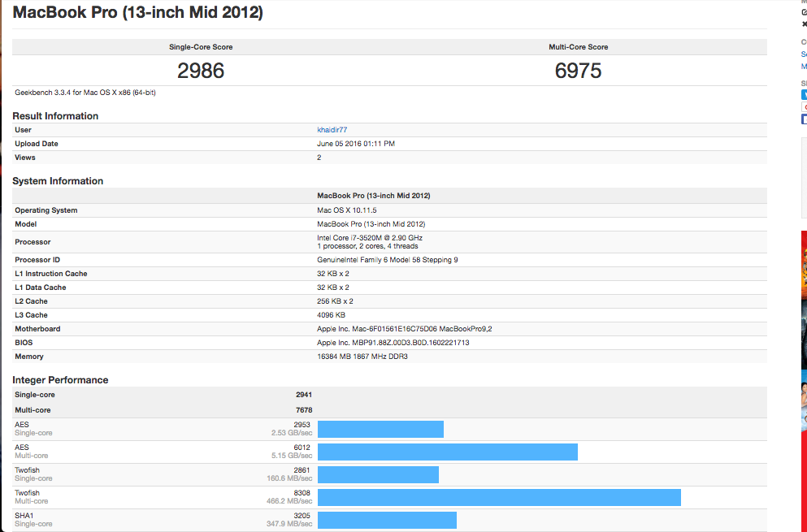Click the AES multi-core throughput 5.15 GB/sec
807x532 pixels.
coord(292,456)
